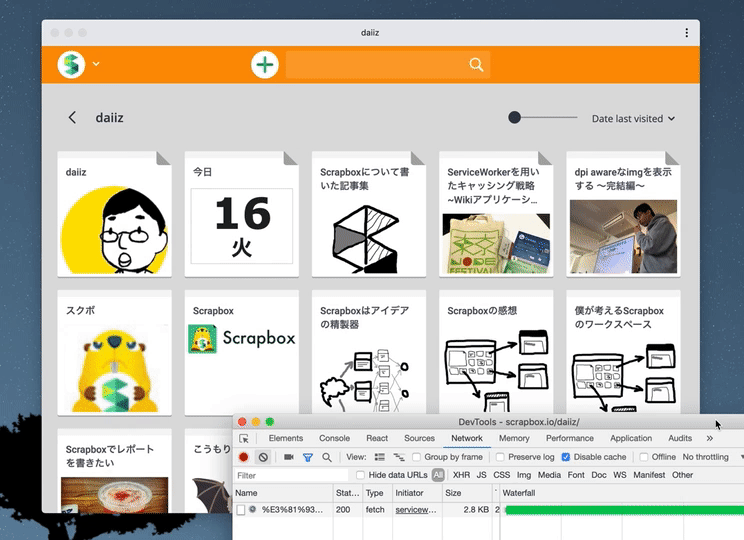Switch to the Performance tab in DevTools
The image size is (744, 540).
point(570,438)
